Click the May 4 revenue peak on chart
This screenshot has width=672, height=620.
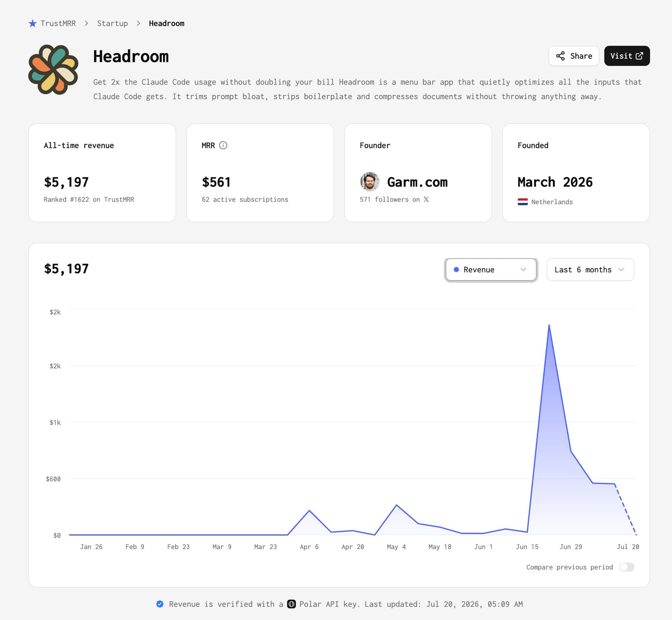coord(396,505)
